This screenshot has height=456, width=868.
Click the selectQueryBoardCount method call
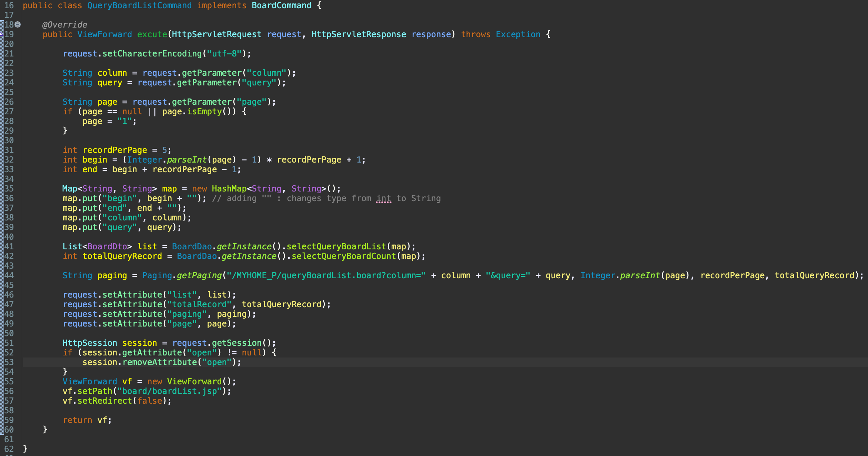point(344,256)
